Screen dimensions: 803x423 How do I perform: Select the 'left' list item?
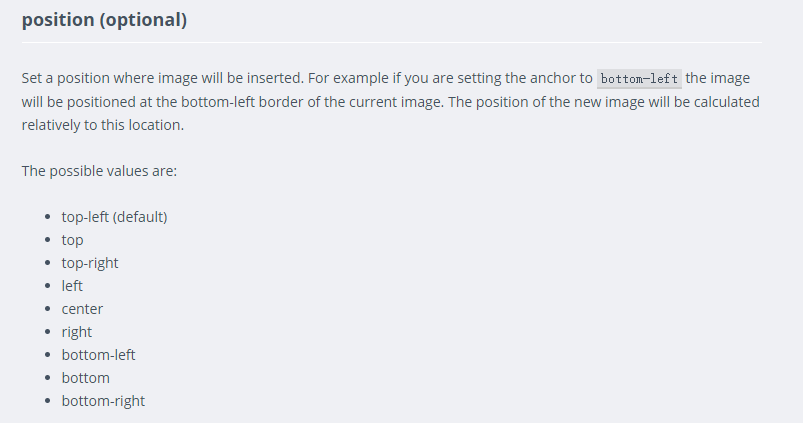[72, 286]
